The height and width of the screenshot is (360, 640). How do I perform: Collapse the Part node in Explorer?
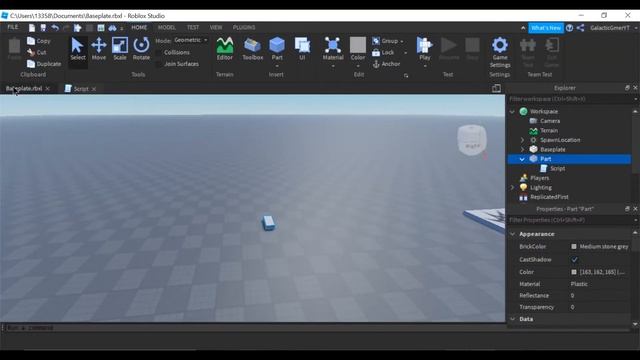pyautogui.click(x=522, y=159)
